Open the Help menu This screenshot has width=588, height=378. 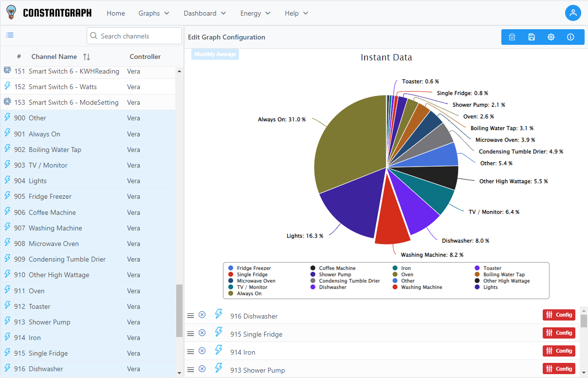(296, 13)
